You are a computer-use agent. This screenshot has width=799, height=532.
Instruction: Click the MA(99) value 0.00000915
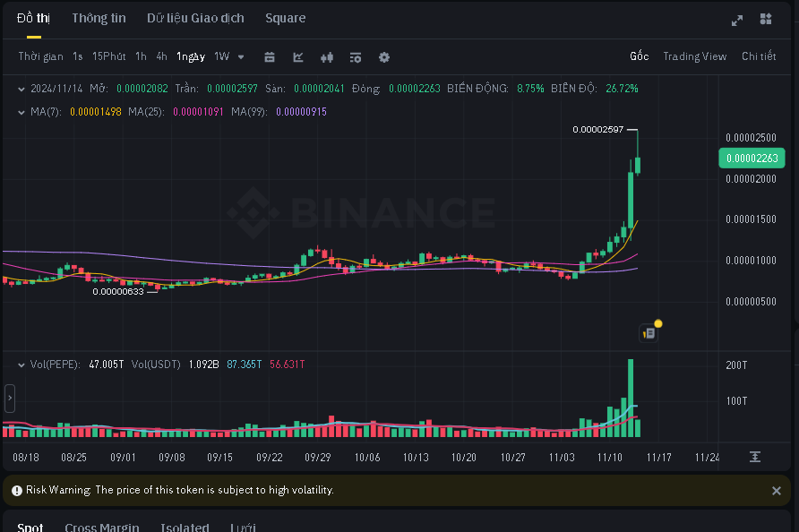pos(301,112)
